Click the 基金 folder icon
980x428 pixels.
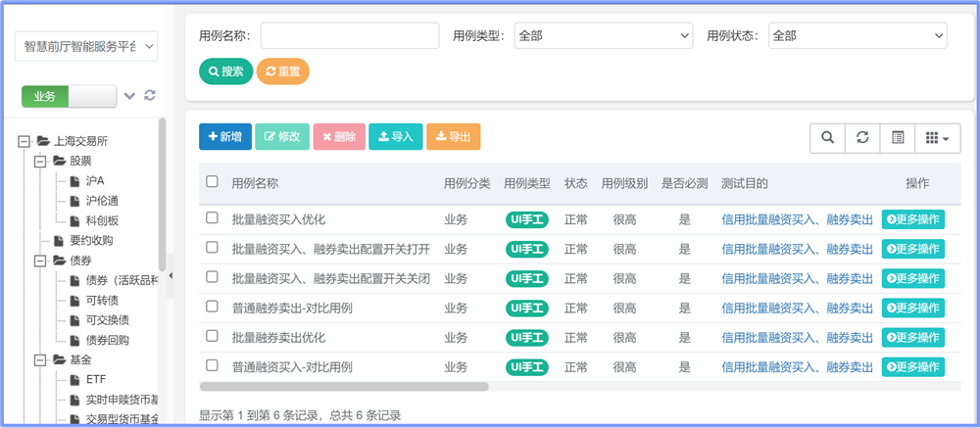pyautogui.click(x=59, y=359)
